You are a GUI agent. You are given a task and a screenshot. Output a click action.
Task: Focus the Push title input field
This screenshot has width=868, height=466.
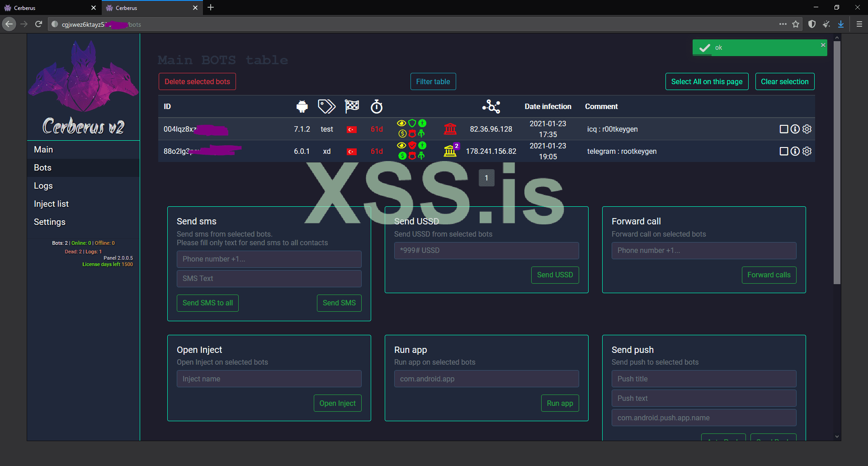click(704, 379)
